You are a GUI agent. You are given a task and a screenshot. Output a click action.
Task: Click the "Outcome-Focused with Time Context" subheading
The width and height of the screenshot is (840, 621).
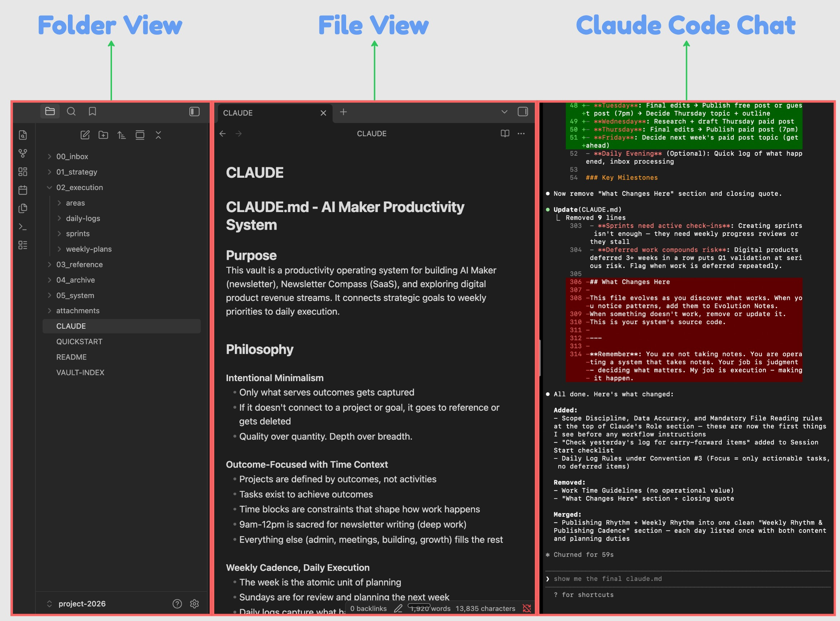[307, 465]
